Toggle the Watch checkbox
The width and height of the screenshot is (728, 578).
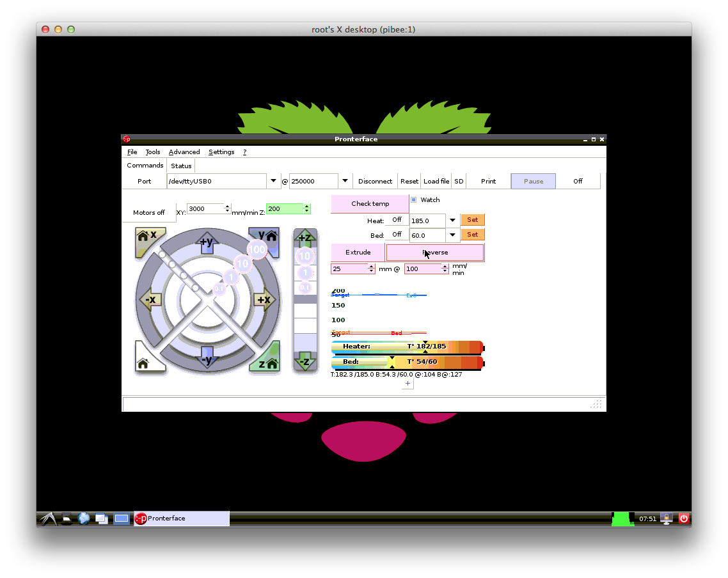pos(414,200)
